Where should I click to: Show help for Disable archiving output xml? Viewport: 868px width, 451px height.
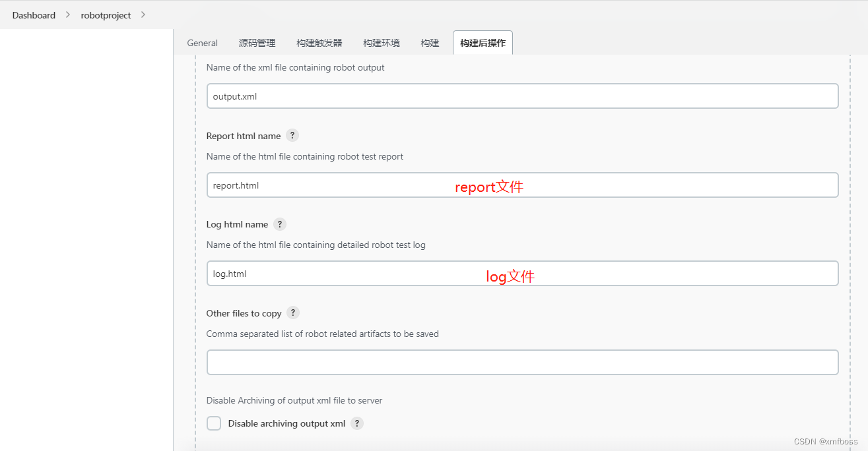pyautogui.click(x=357, y=423)
